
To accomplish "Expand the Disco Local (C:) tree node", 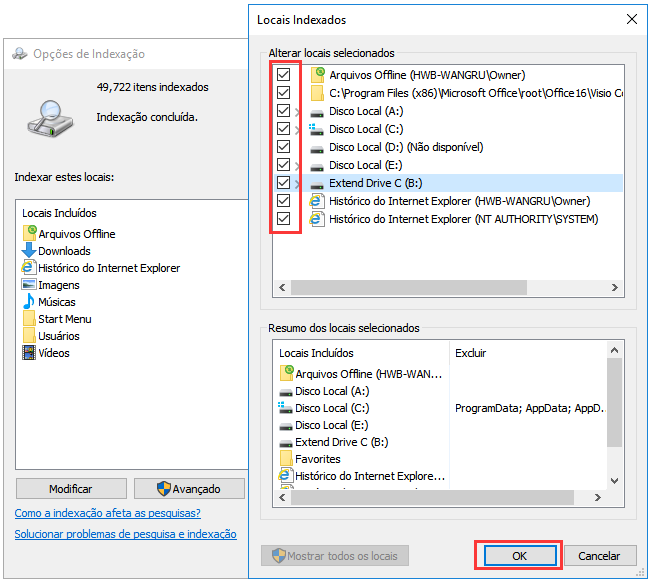I will pos(298,130).
